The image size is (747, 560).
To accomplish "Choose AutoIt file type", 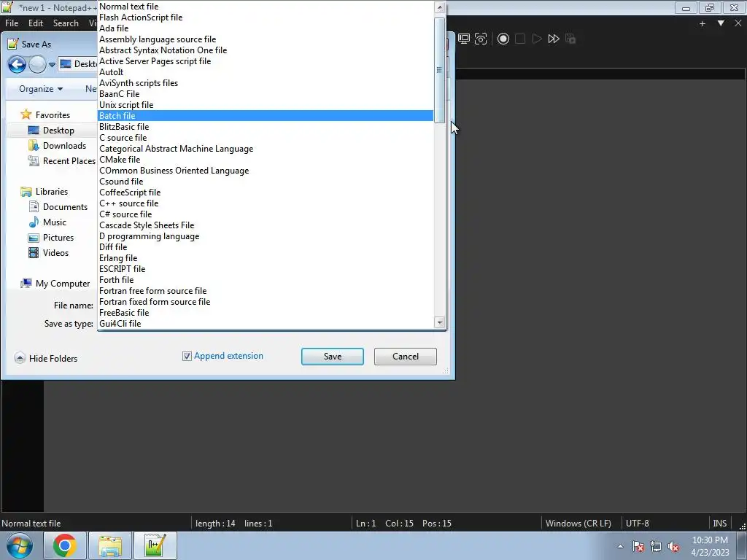I will pos(266,72).
